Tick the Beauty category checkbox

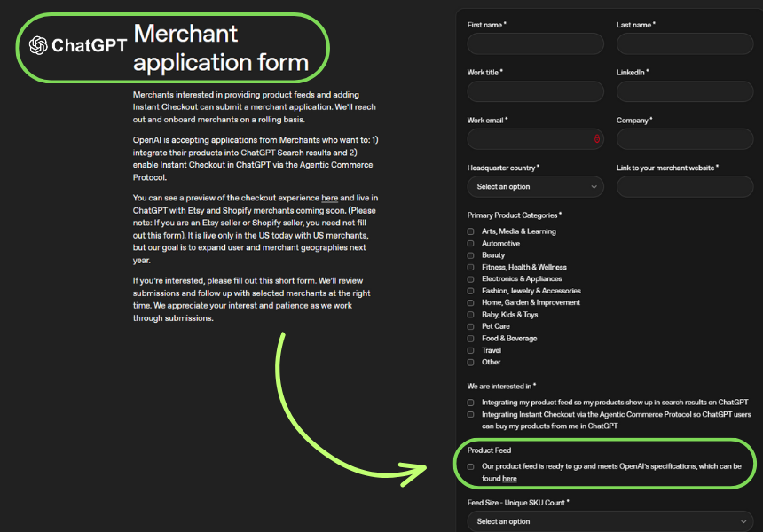(x=470, y=255)
